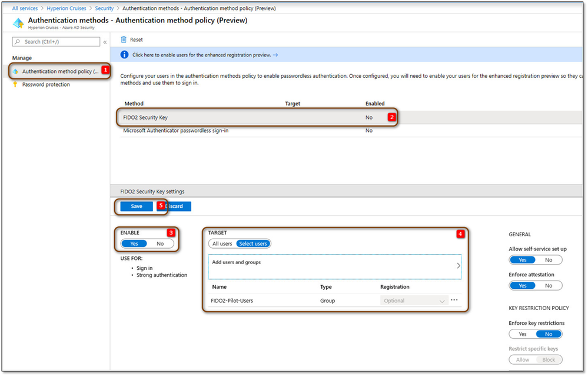588x376 pixels.
Task: Click the Add users and groups label
Action: pos(236,262)
